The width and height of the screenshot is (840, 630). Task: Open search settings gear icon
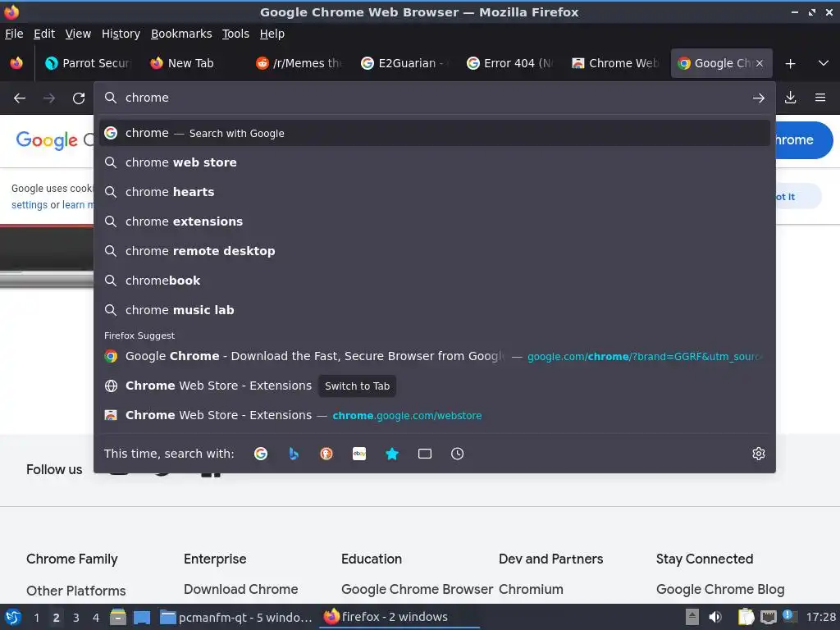point(758,454)
